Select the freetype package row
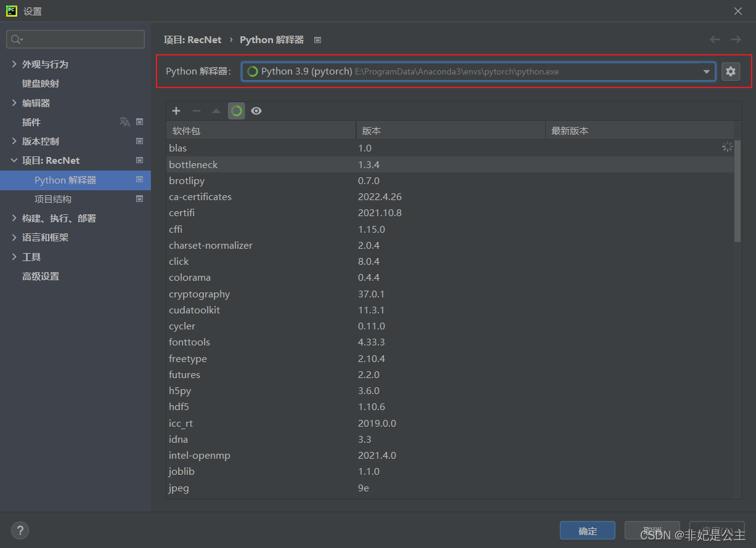This screenshot has width=756, height=548. [x=450, y=358]
